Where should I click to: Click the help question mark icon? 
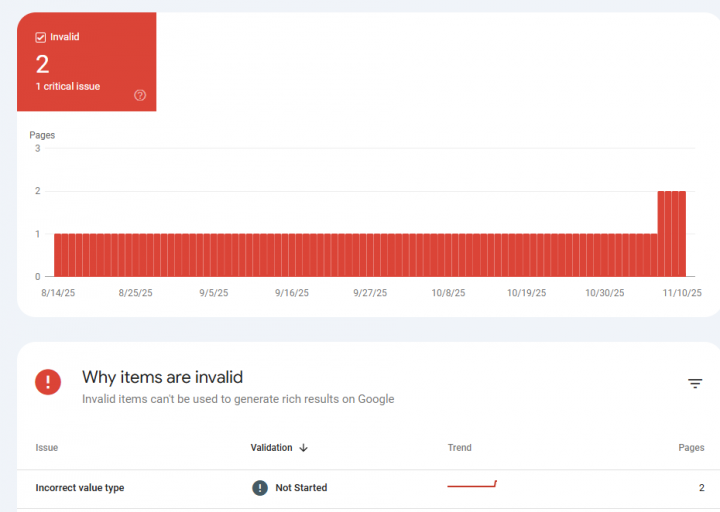[x=140, y=95]
